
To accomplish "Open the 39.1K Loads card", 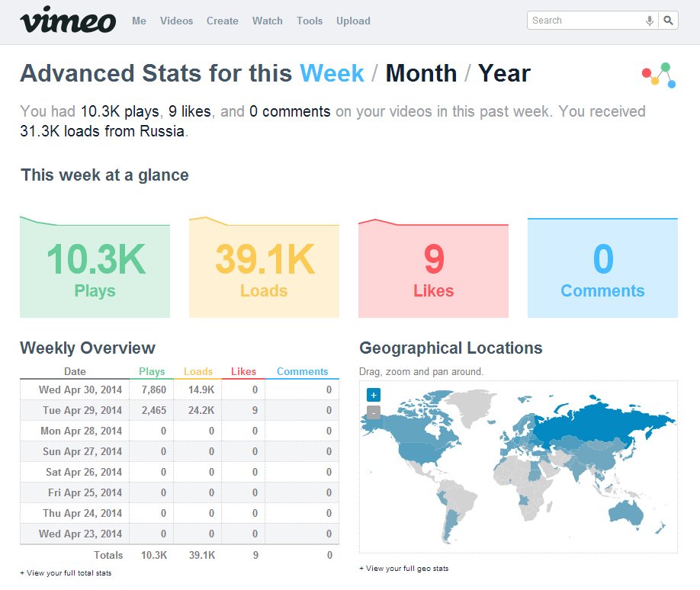I will click(264, 267).
